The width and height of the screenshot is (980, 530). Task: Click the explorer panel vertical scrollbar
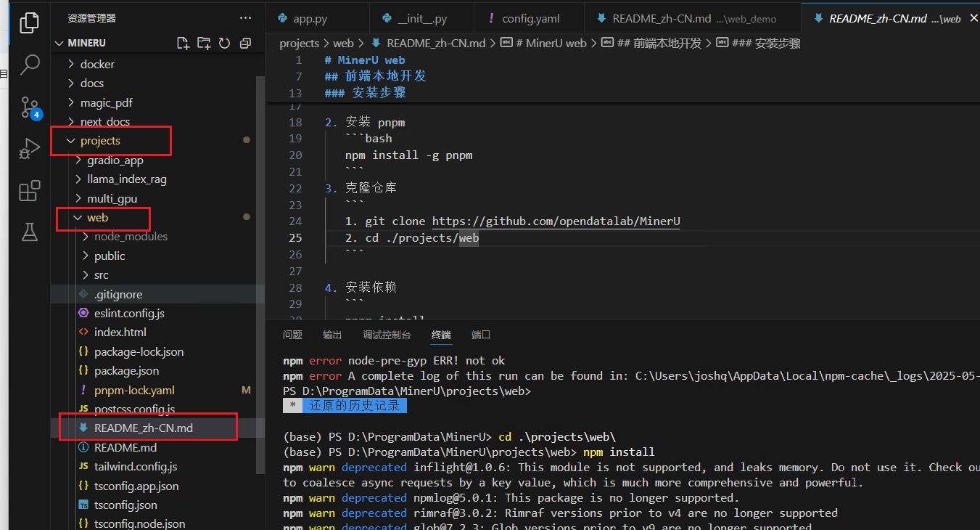pos(260,276)
